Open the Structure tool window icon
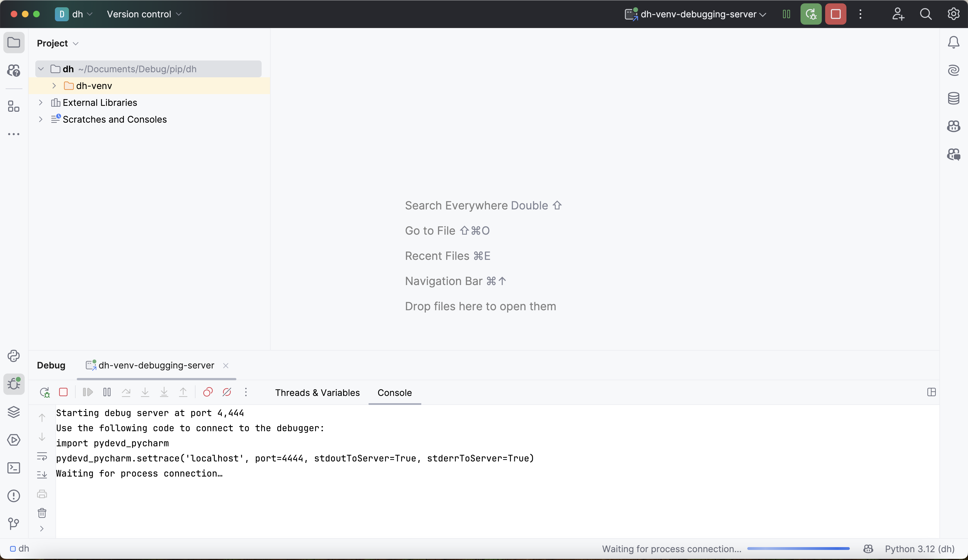This screenshot has height=560, width=968. (x=14, y=106)
